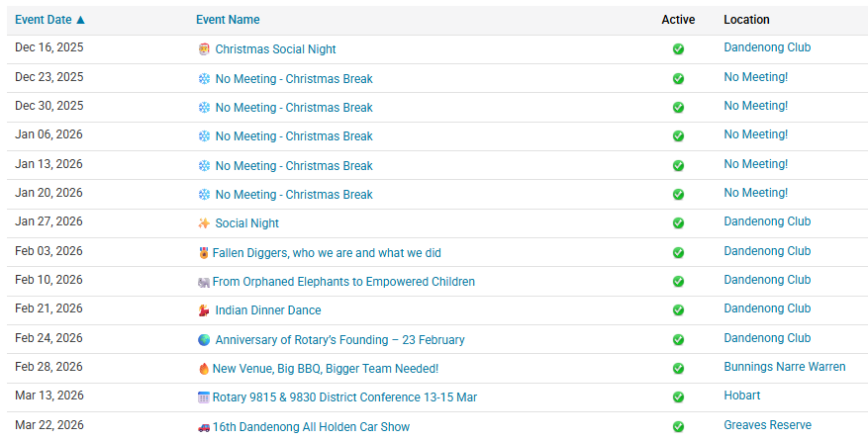This screenshot has width=868, height=440.
Task: Click the snowflake icon on Dec 23 row
Action: pyautogui.click(x=204, y=79)
